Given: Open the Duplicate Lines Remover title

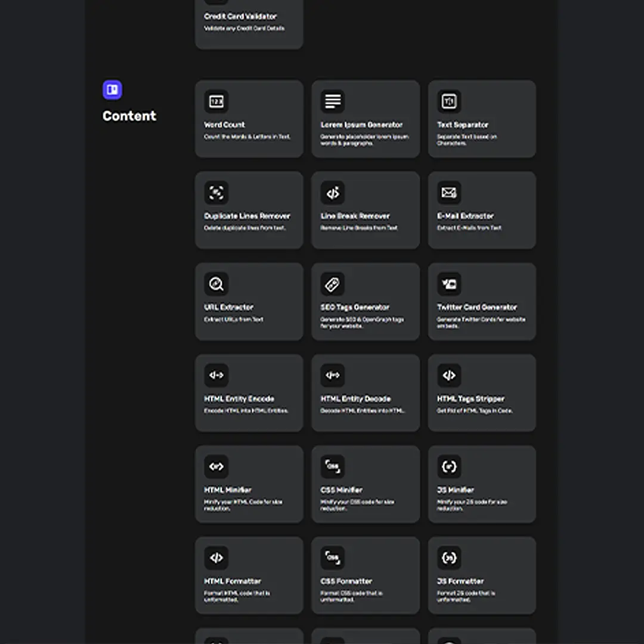Looking at the screenshot, I should click(247, 216).
